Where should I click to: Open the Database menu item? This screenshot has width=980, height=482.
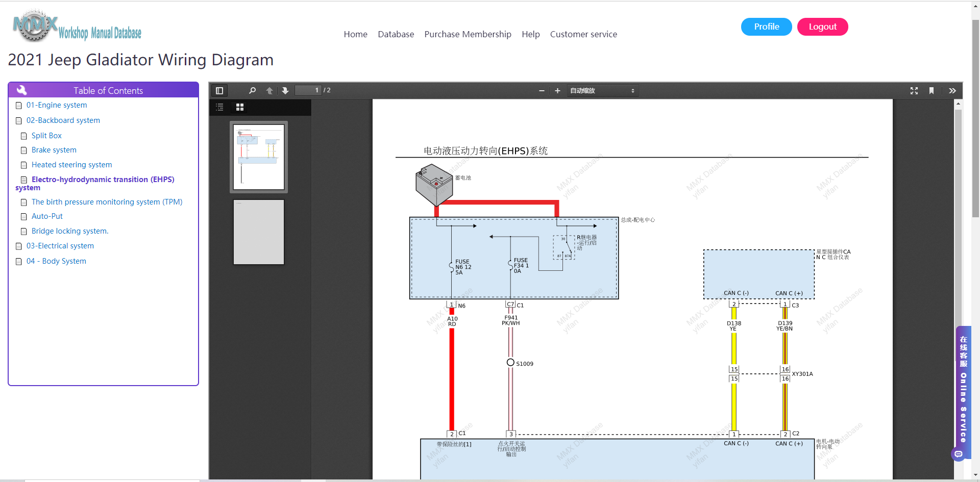396,34
